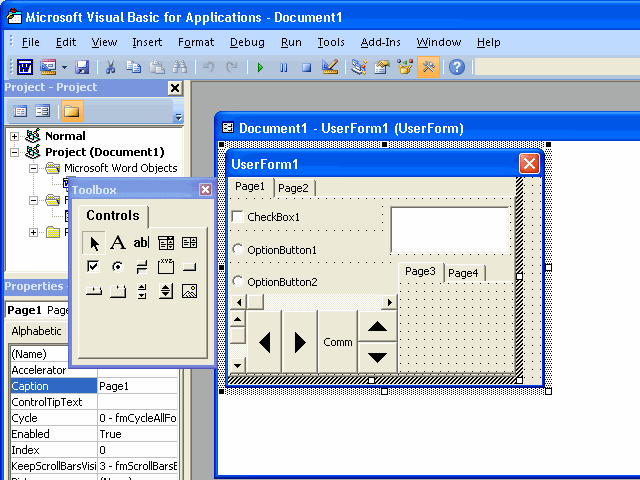Screen dimensions: 640x480
Task: Run the macro with the green play icon
Action: coord(260,67)
